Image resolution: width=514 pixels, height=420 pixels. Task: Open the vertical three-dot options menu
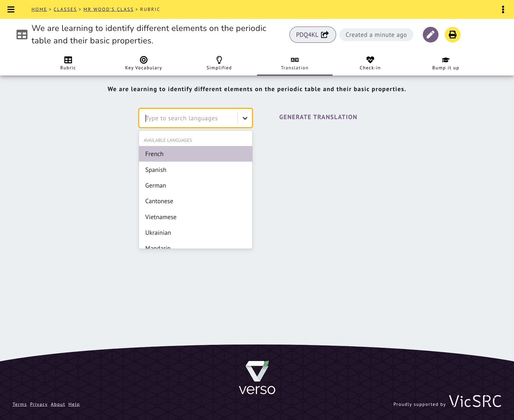503,9
